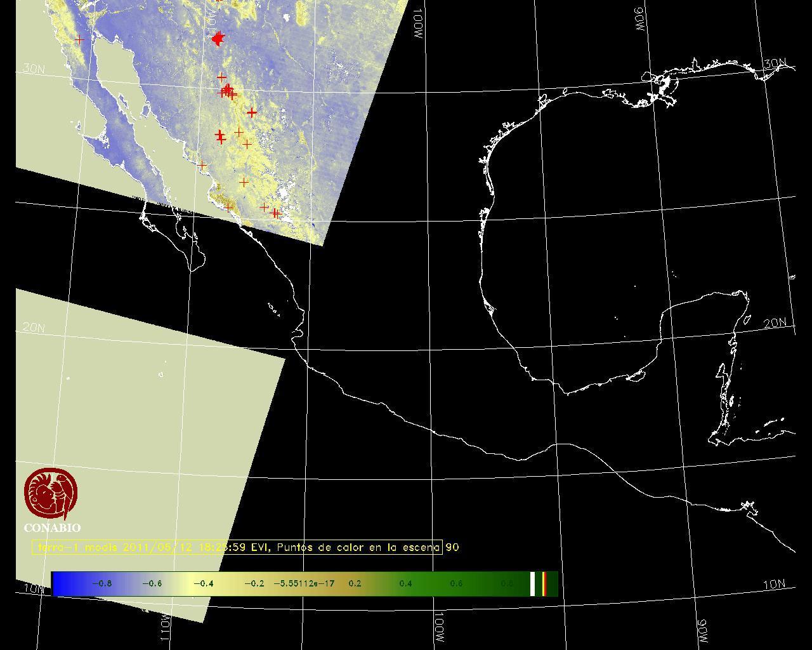Select the large dense red hotspot cluster near the top
This screenshot has width=812, height=650.
[218, 39]
